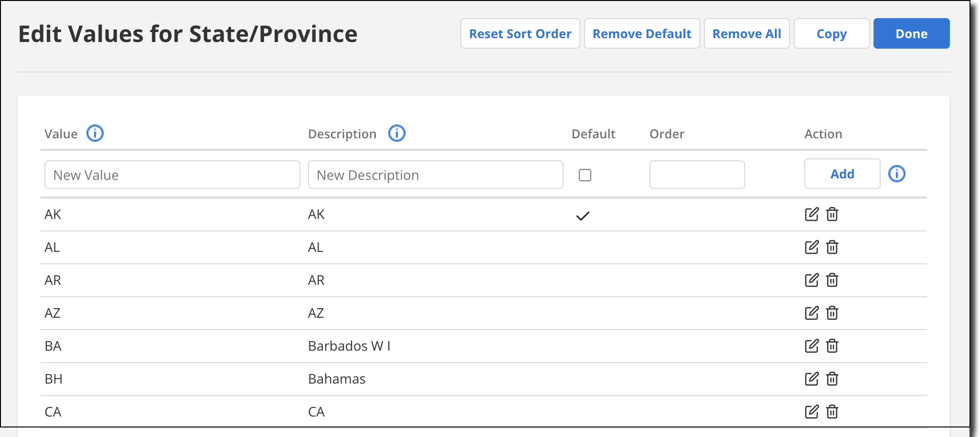Click the Remove Default button

(642, 33)
